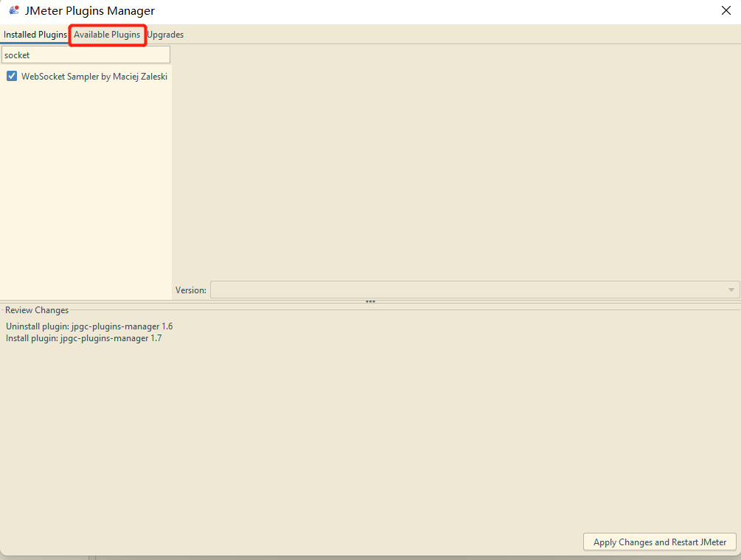Viewport: 741px width, 560px height.
Task: Open the Version dropdown
Action: [475, 290]
